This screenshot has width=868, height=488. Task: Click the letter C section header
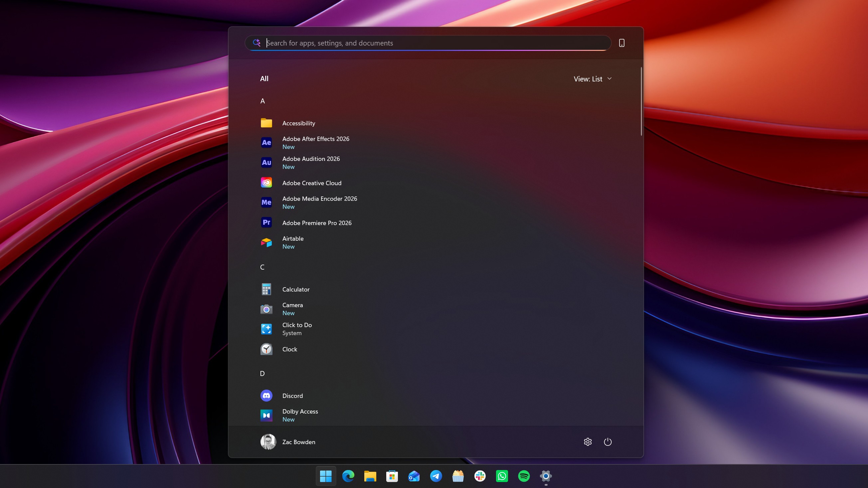click(x=262, y=267)
